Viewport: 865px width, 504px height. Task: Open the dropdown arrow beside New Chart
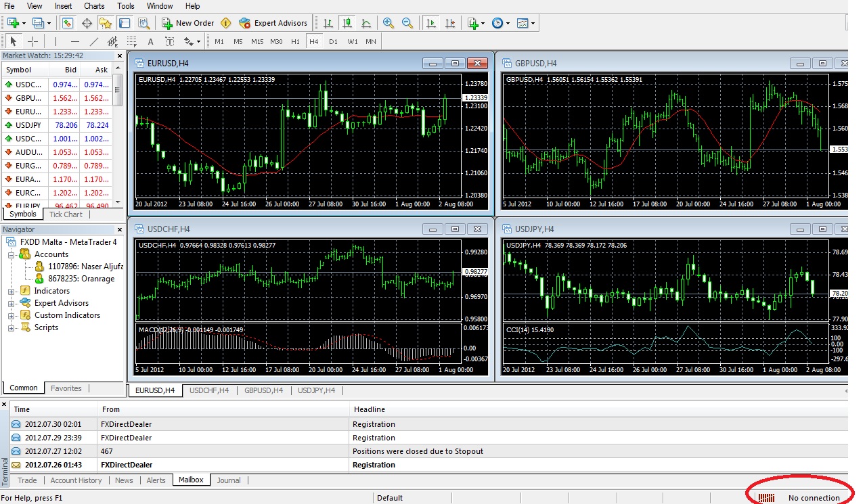click(24, 23)
